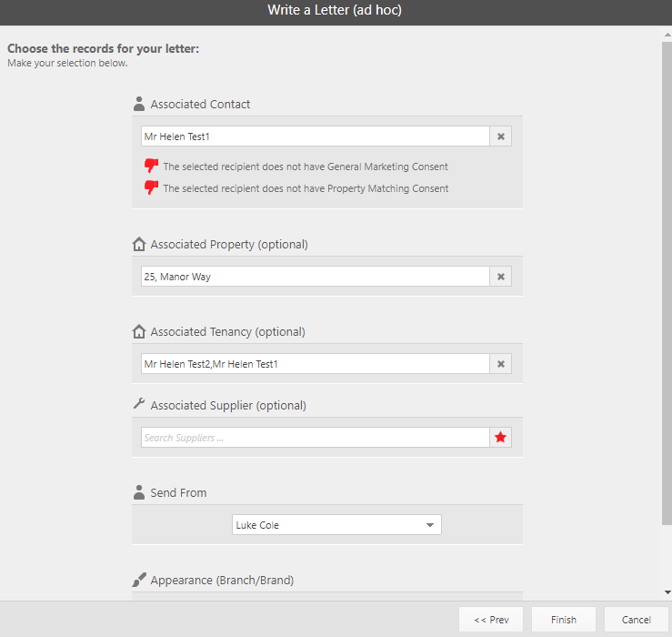Screen dimensions: 672x637
Task: Open the Send From dropdown showing Luke Cole
Action: tap(336, 525)
